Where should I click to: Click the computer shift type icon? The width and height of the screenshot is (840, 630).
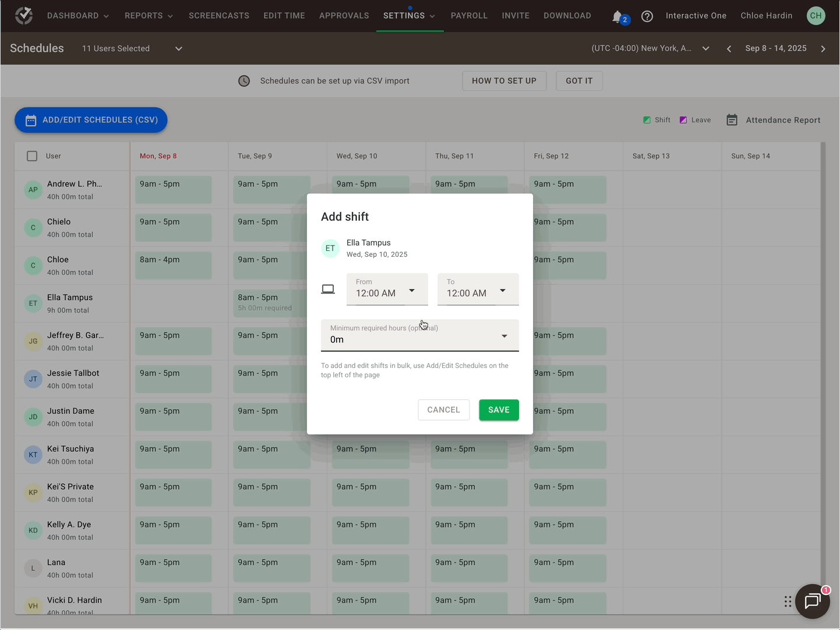(328, 289)
